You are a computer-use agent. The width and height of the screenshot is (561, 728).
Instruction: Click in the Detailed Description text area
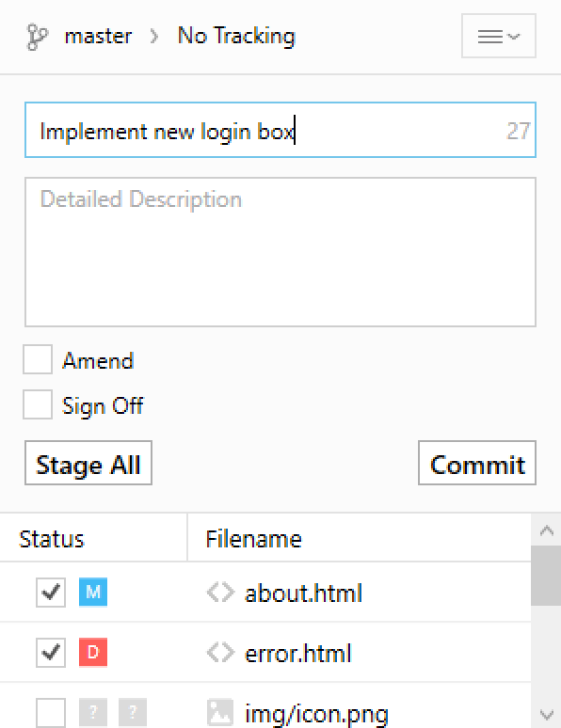[x=280, y=252]
